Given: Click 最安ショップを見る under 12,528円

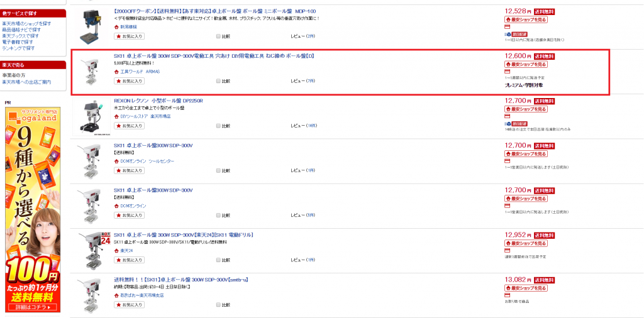Looking at the screenshot, I should (x=526, y=19).
